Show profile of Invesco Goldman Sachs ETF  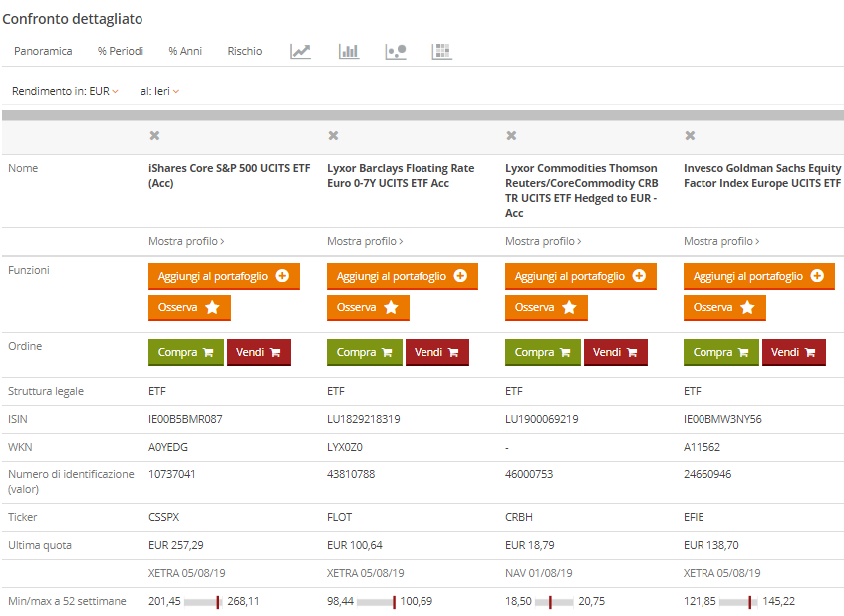pyautogui.click(x=721, y=241)
